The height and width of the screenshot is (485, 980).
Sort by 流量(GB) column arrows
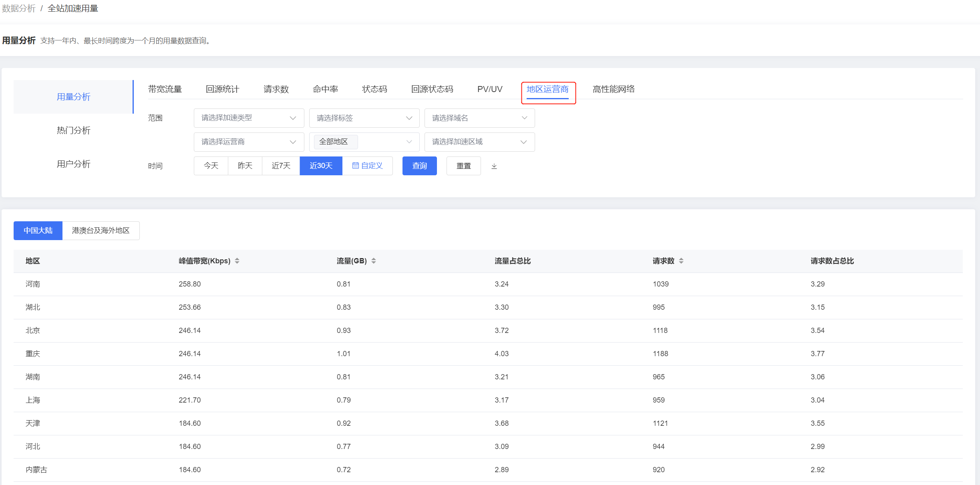point(374,261)
